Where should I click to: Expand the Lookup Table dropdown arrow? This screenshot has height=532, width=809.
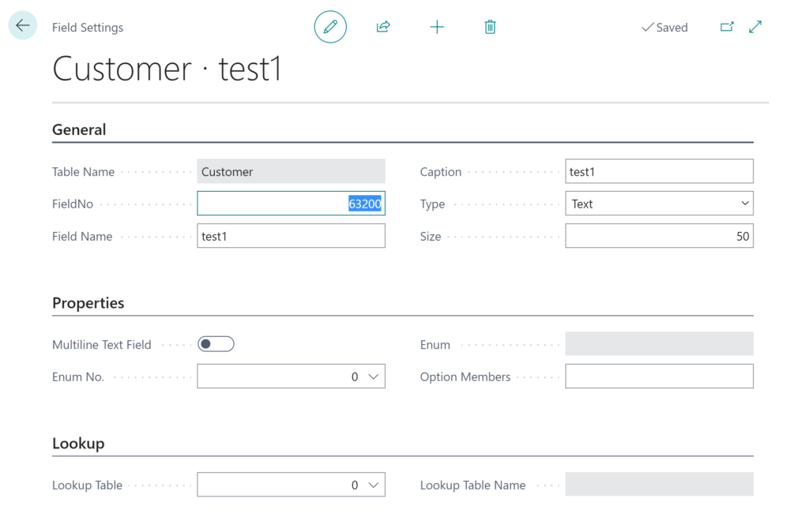(374, 485)
